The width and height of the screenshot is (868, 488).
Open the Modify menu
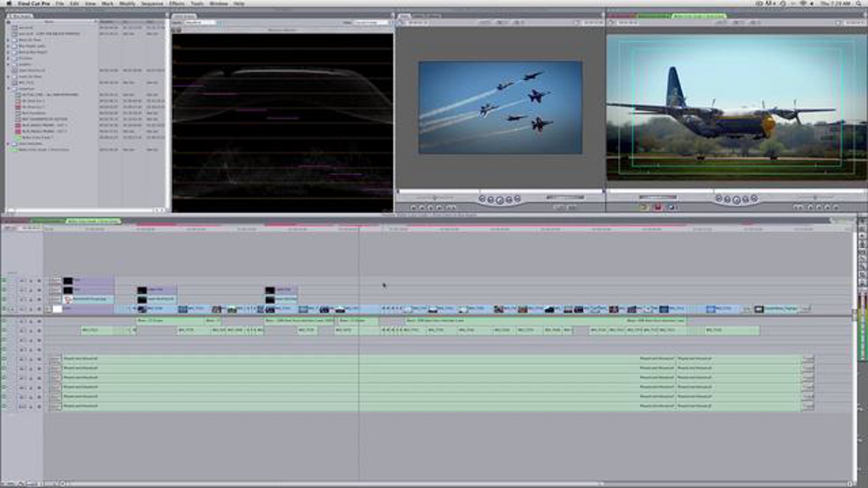coord(127,4)
